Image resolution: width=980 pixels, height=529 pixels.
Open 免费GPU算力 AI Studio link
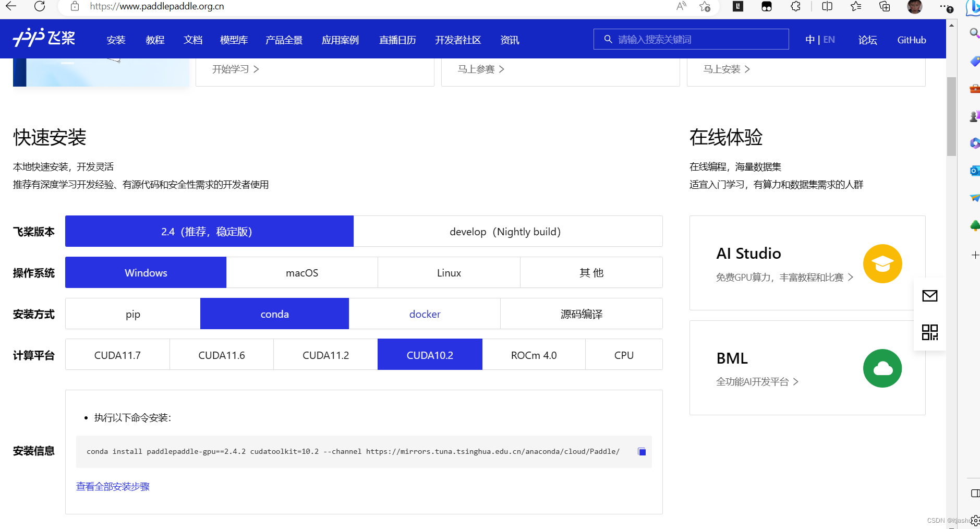pyautogui.click(x=784, y=277)
